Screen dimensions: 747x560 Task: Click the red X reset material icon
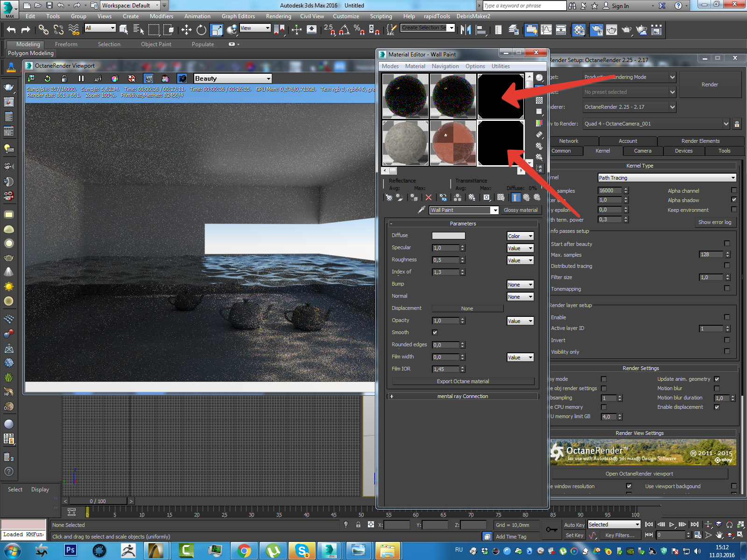(429, 197)
